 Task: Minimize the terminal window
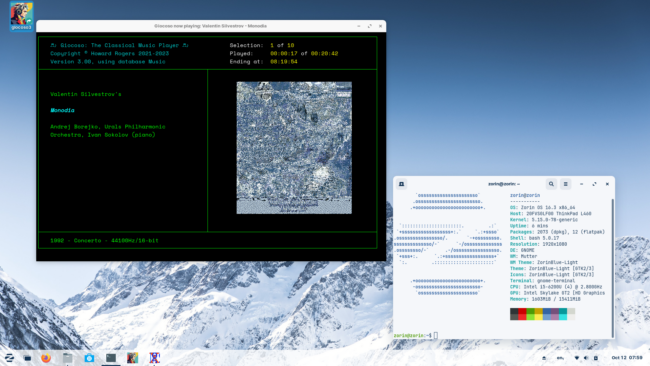point(581,184)
